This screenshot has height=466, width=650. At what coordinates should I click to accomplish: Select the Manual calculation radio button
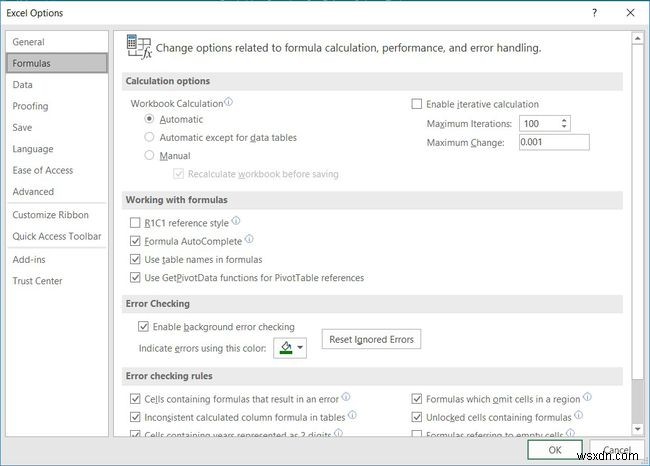point(150,155)
